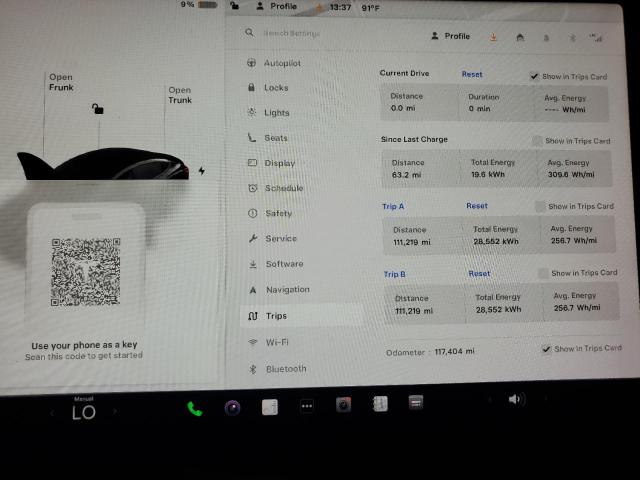Open the three-dots app launcher
The width and height of the screenshot is (640, 480).
coord(307,406)
